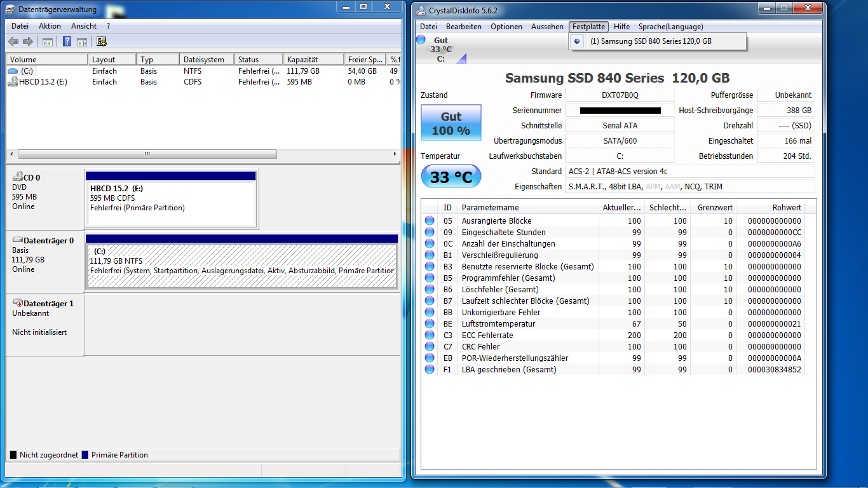Click the Back arrow in Datenträgerverwaltung toolbar
This screenshot has width=868, height=488.
tap(13, 42)
